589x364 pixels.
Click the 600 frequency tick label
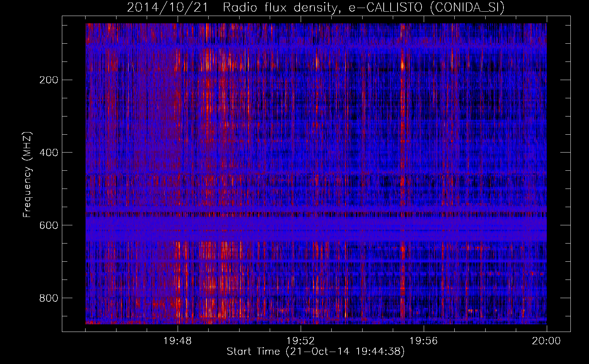[x=49, y=225]
